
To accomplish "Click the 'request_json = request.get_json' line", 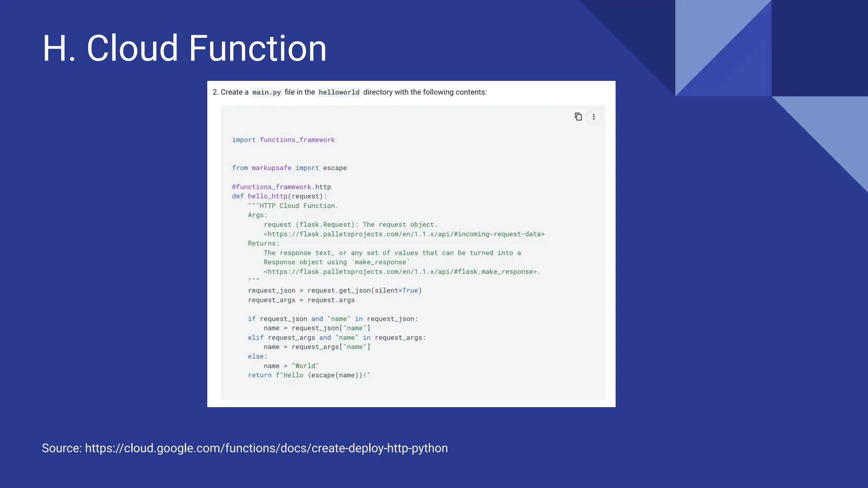I will [335, 291].
